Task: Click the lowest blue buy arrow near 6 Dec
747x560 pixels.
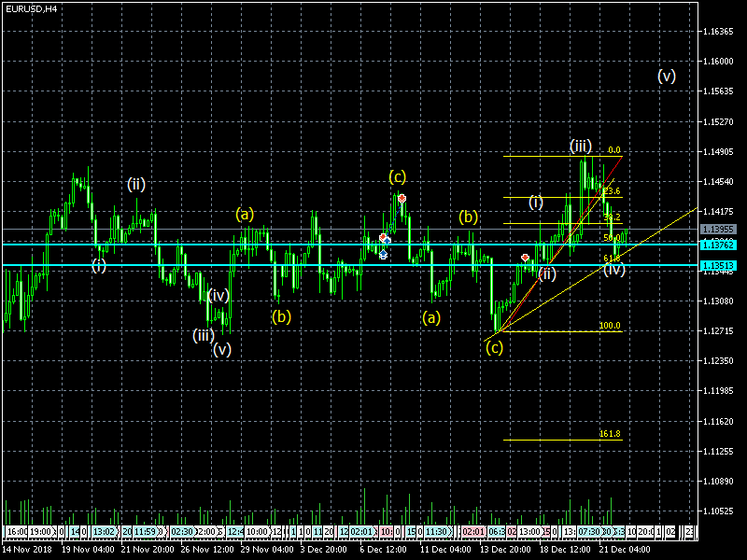Action: click(x=383, y=254)
